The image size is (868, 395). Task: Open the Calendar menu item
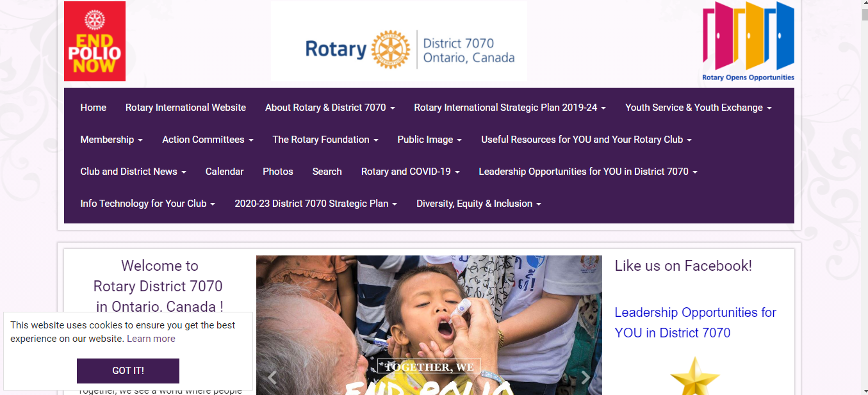(x=224, y=172)
